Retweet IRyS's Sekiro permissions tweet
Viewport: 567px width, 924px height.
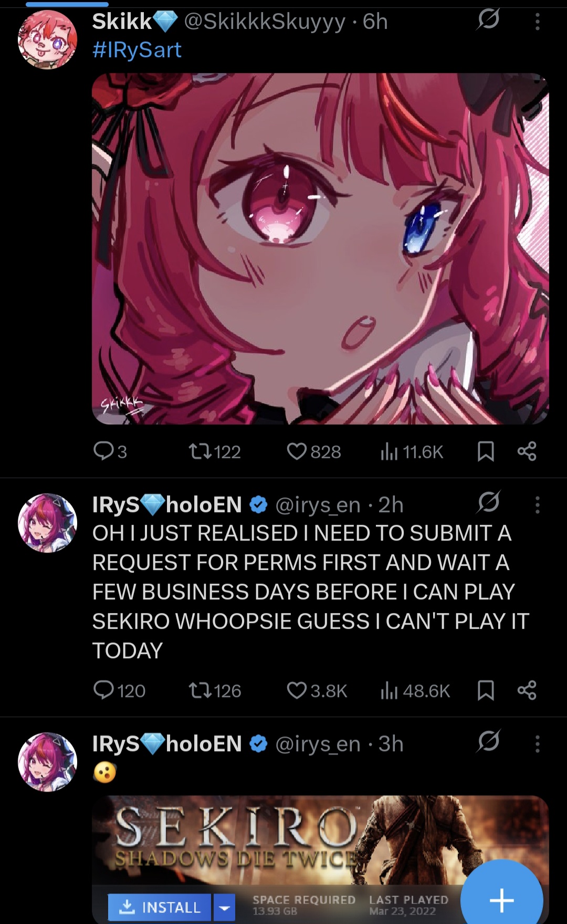pyautogui.click(x=215, y=690)
